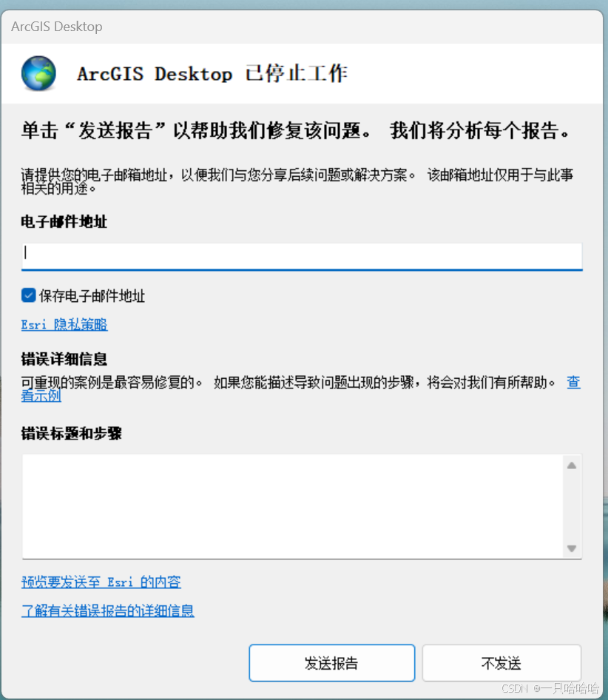
Task: Click the 发送报告 button
Action: tap(331, 663)
